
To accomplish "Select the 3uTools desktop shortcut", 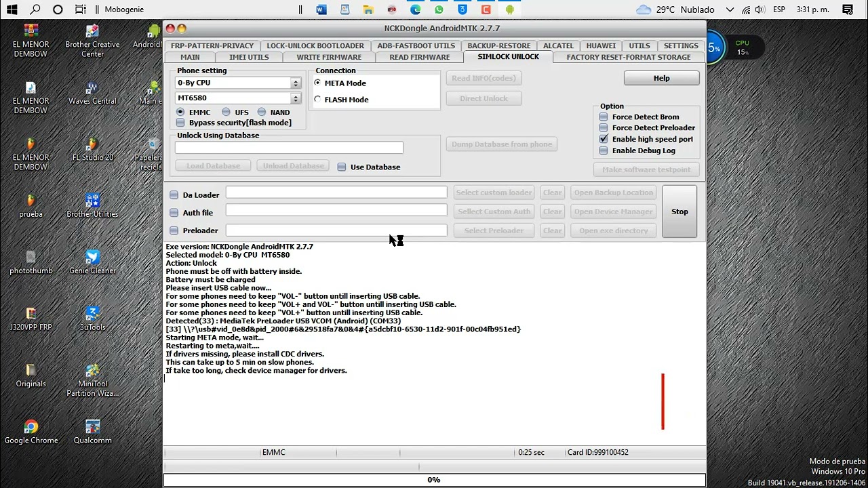I will coord(92,319).
